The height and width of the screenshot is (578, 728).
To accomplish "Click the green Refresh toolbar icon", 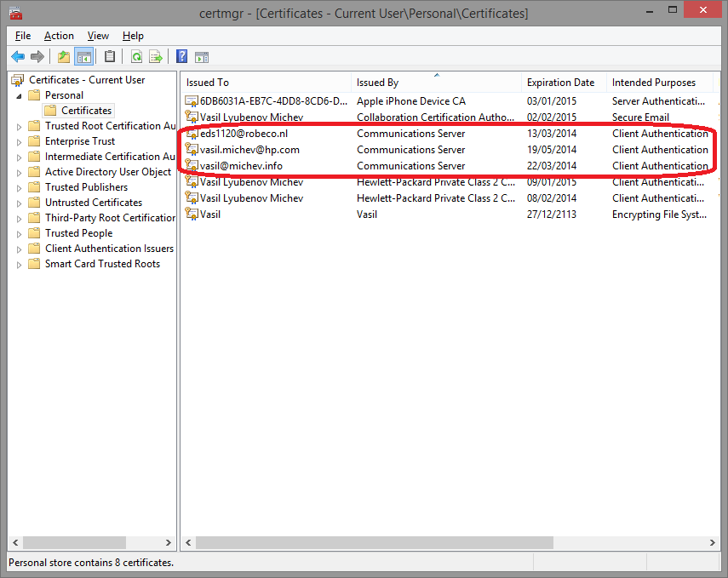I will [136, 57].
